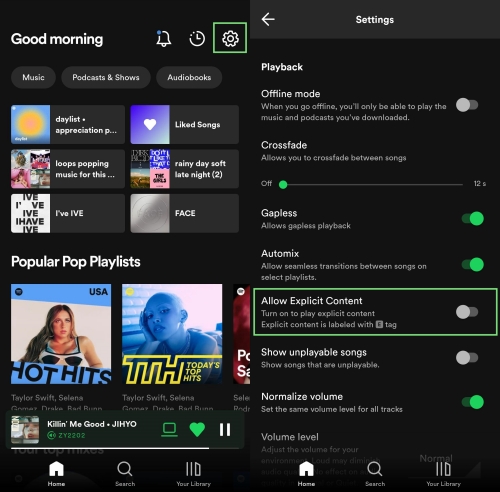Click the song progress bar

[125, 448]
